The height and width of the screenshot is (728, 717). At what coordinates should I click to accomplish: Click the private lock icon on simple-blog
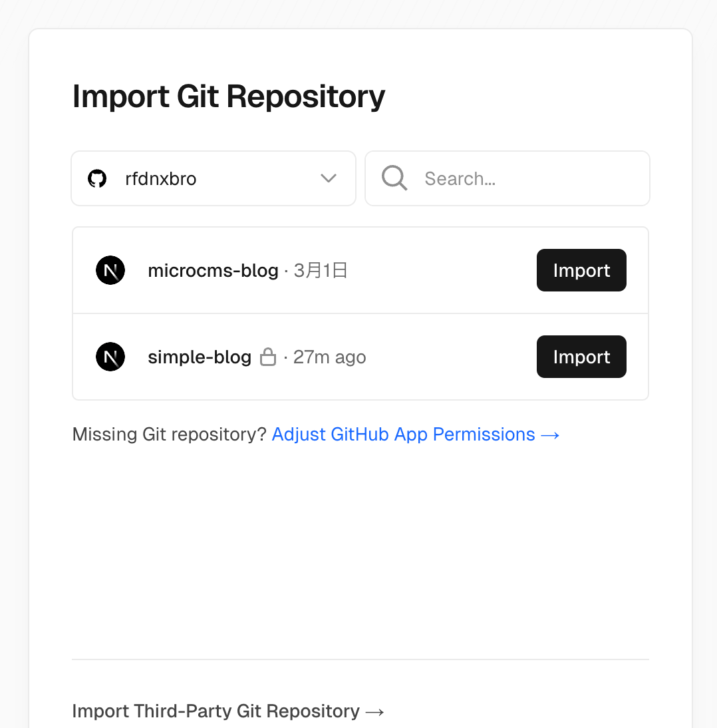click(x=268, y=357)
